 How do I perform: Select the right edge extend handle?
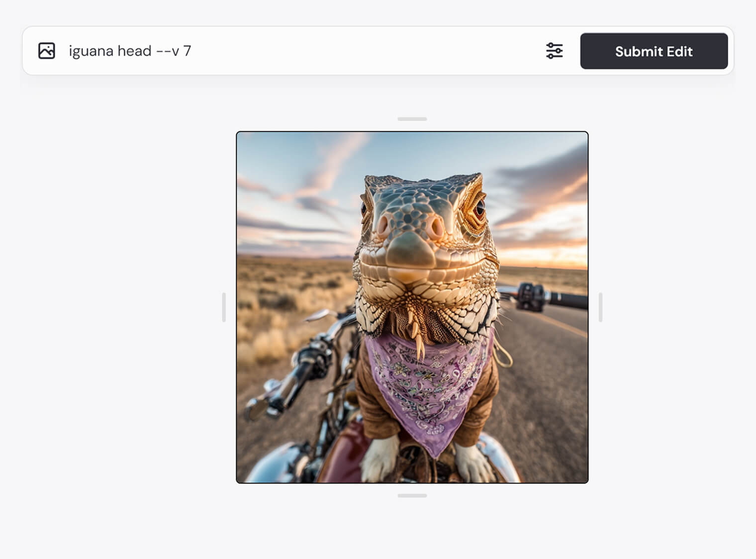tap(601, 307)
